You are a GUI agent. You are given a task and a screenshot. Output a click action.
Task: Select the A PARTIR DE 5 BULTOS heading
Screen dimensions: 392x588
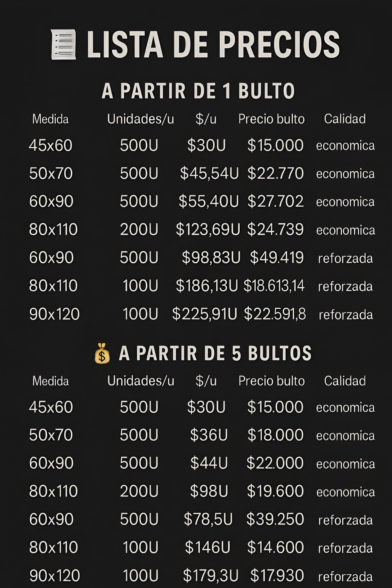(215, 353)
